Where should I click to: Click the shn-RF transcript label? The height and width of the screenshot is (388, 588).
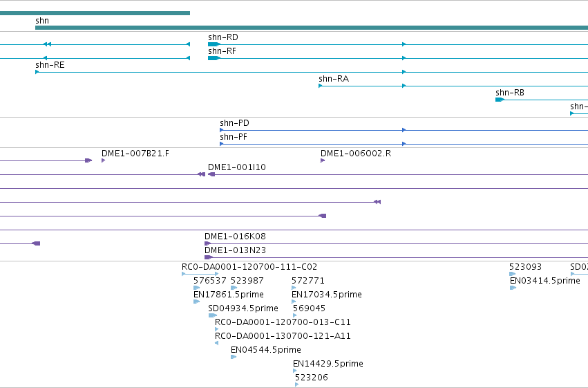point(222,51)
